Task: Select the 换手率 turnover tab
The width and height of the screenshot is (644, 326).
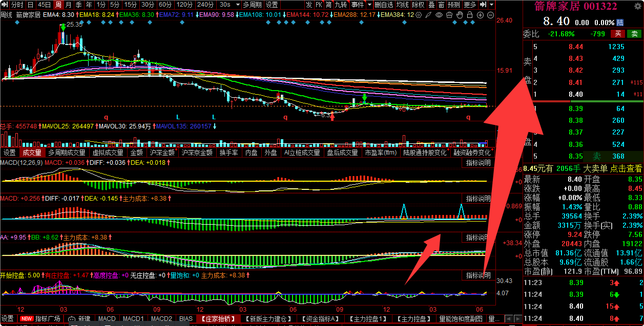Action: [228, 153]
